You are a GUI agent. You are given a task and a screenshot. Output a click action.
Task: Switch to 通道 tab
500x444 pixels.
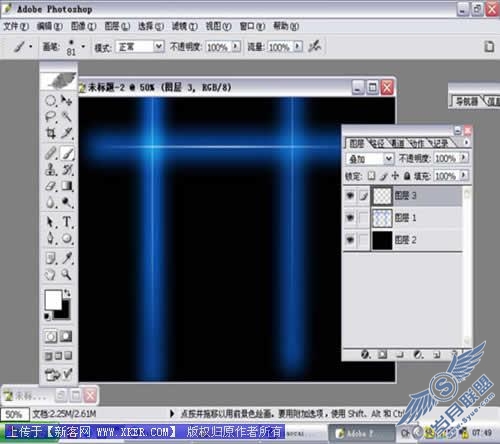(x=397, y=144)
